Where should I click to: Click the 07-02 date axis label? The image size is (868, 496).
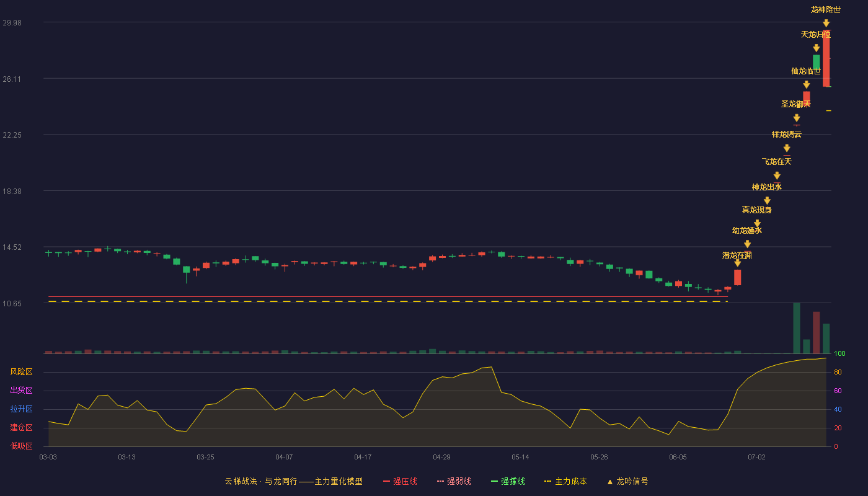(756, 457)
